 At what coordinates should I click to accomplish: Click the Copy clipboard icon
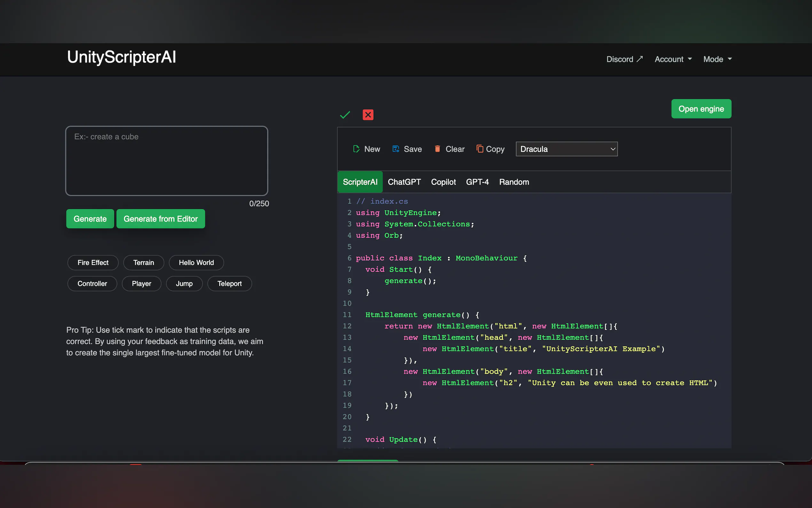(x=480, y=149)
